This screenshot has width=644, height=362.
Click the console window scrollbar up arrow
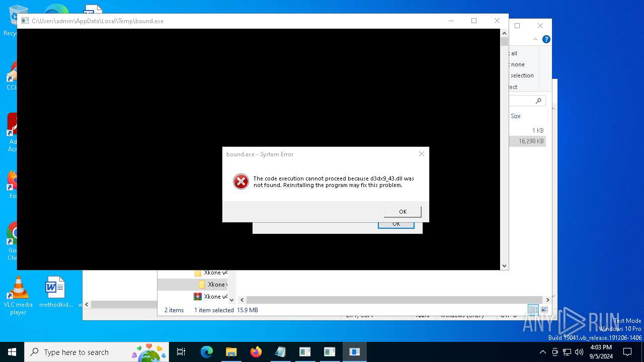tap(504, 33)
